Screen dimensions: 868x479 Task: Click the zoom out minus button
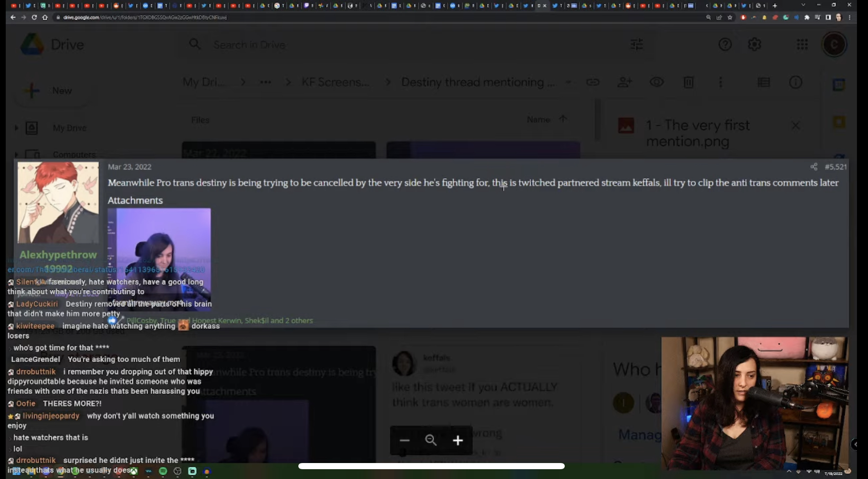404,440
